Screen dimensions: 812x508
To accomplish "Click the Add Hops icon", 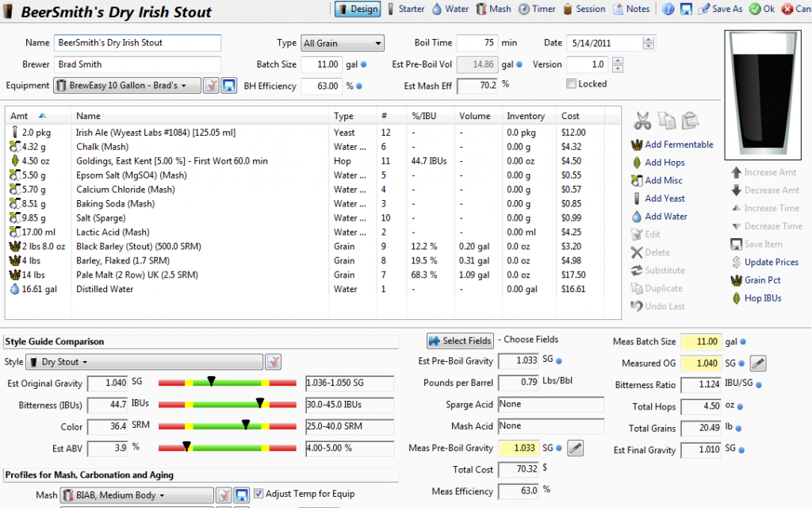I will point(637,163).
